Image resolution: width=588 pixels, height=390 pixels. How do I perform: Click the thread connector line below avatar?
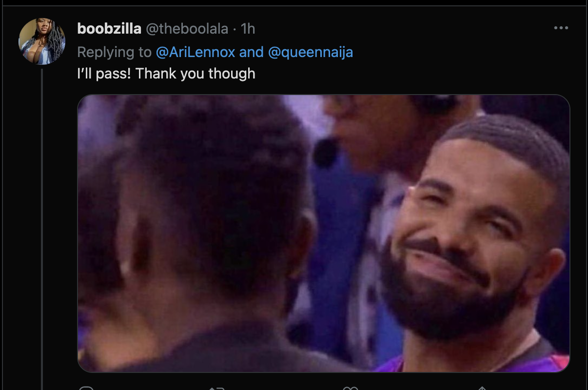tap(42, 229)
